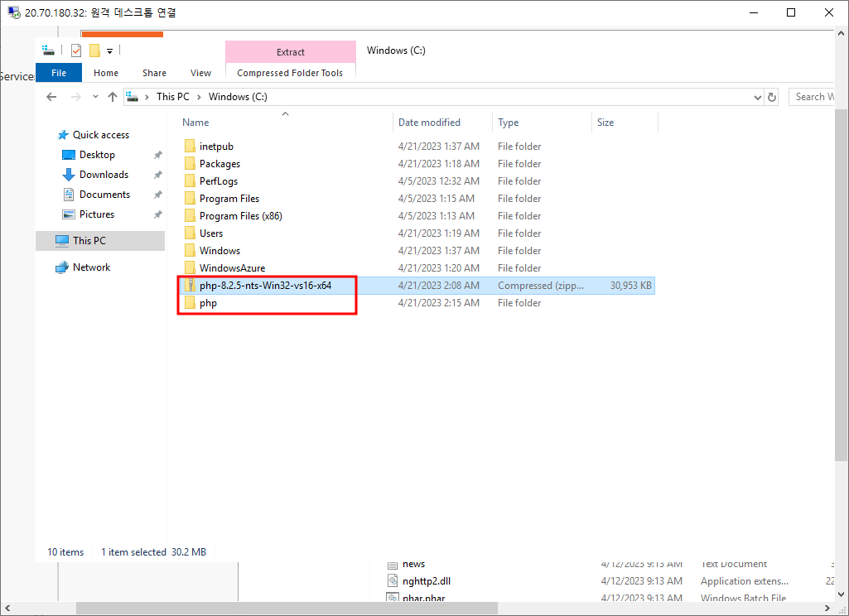This screenshot has width=849, height=616.
Task: Select the php folder icon
Action: (x=190, y=302)
